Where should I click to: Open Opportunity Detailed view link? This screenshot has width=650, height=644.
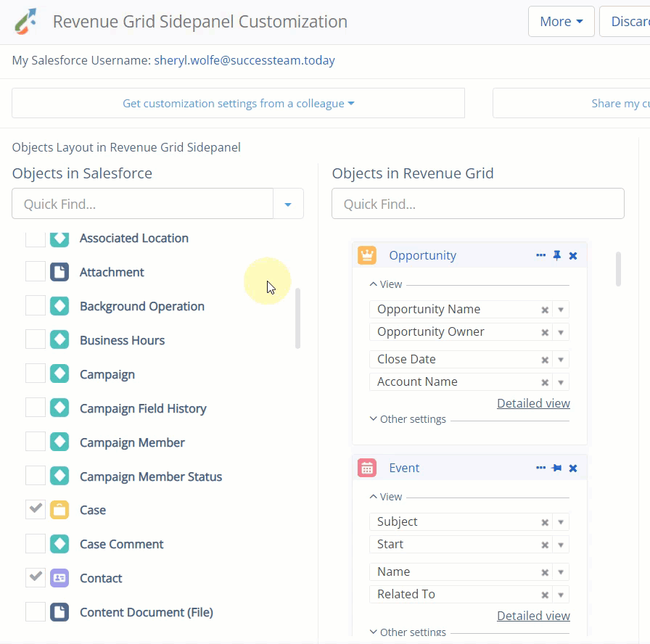(533, 403)
